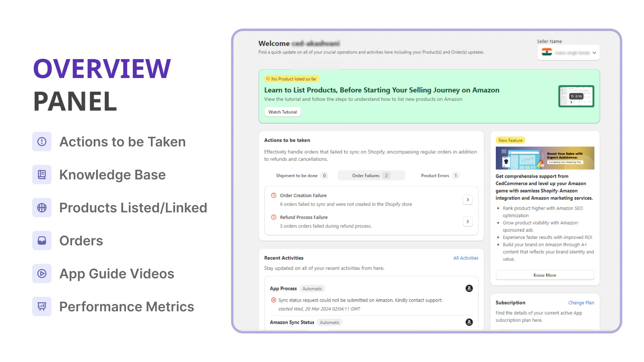
Task: Select the Products Listed/Linked grid icon
Action: click(42, 208)
